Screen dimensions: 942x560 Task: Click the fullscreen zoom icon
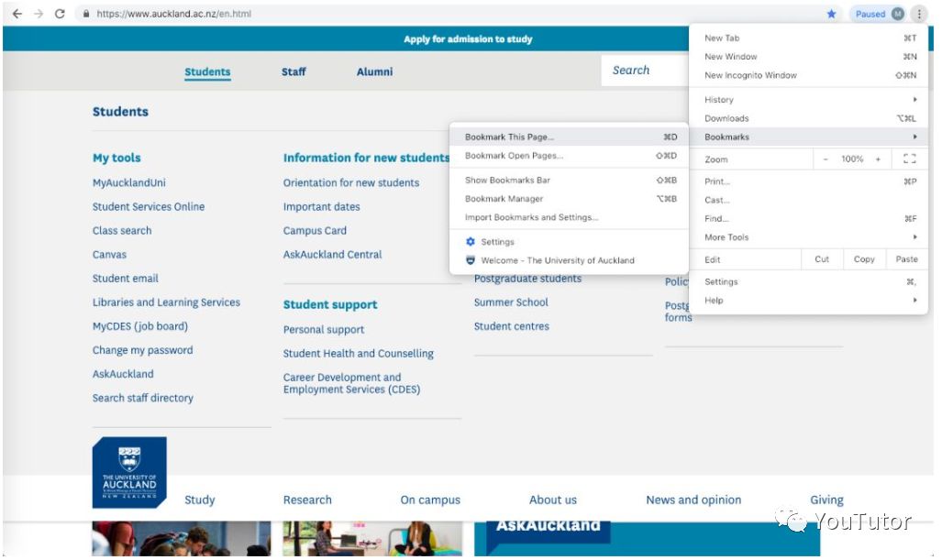910,159
